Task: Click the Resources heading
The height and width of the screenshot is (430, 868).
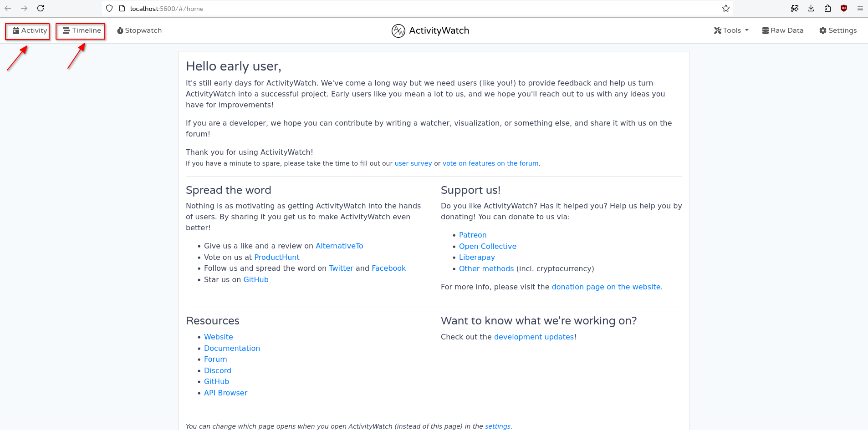Action: pyautogui.click(x=213, y=321)
